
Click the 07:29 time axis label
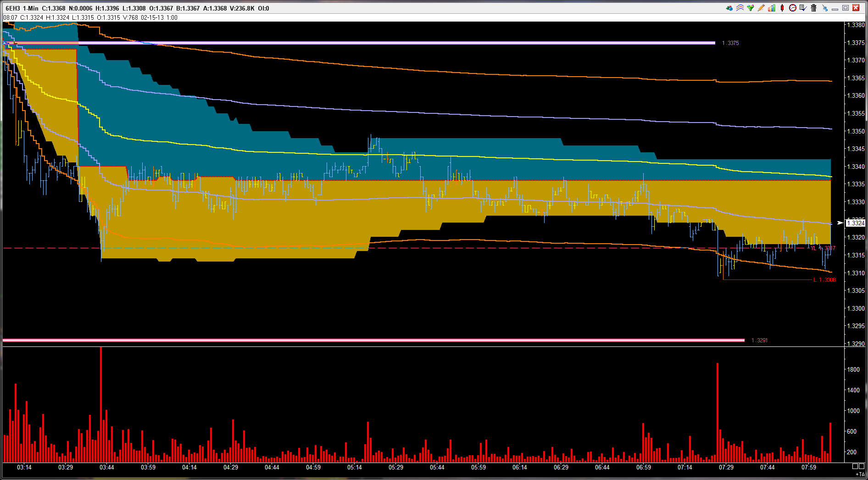(x=726, y=468)
